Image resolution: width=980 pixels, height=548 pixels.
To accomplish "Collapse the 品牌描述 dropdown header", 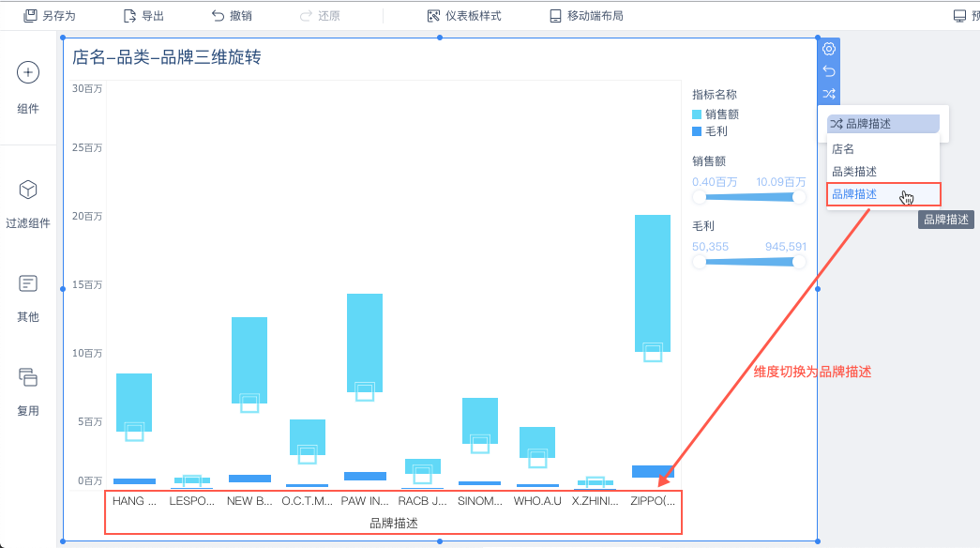I will pos(883,124).
